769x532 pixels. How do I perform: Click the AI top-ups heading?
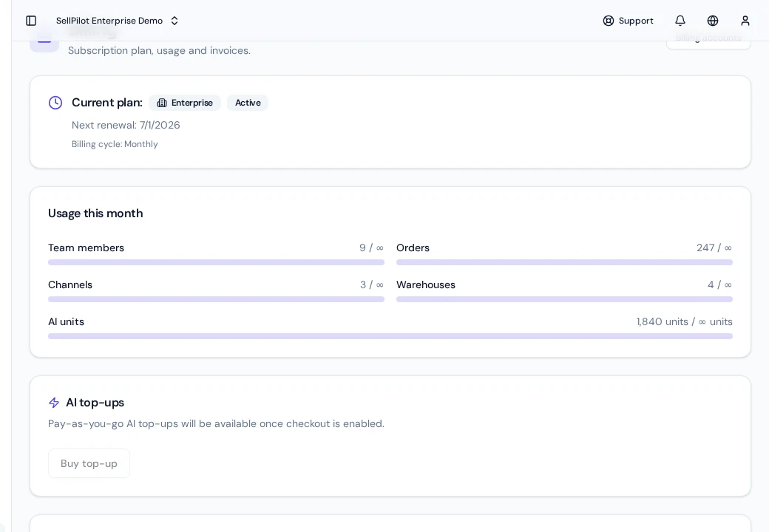pyautogui.click(x=95, y=403)
